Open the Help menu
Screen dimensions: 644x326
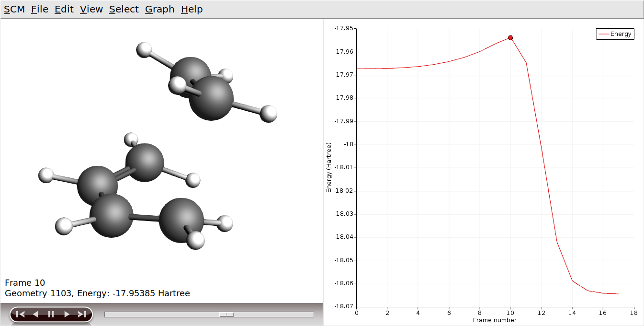(x=192, y=9)
